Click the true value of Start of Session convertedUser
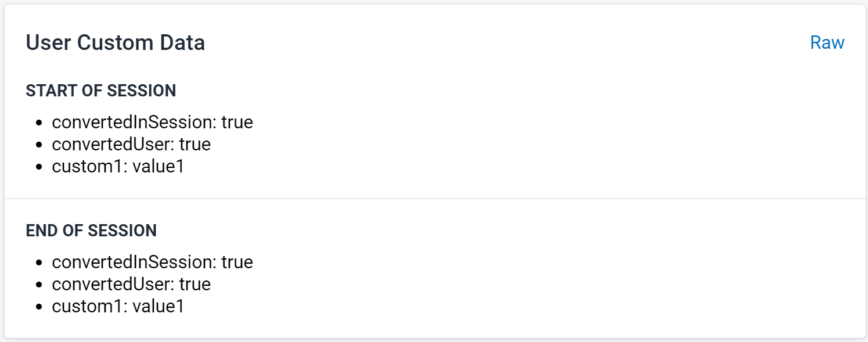The width and height of the screenshot is (868, 342). pyautogui.click(x=195, y=145)
